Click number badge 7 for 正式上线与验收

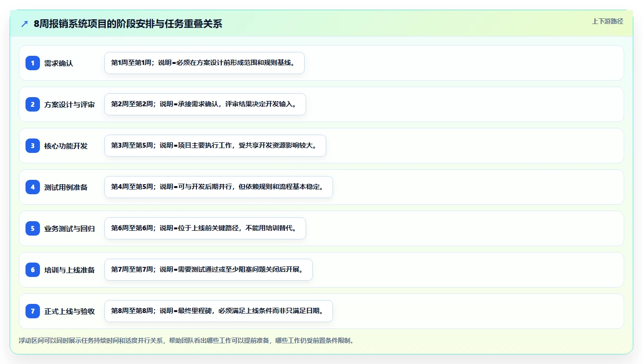33,311
